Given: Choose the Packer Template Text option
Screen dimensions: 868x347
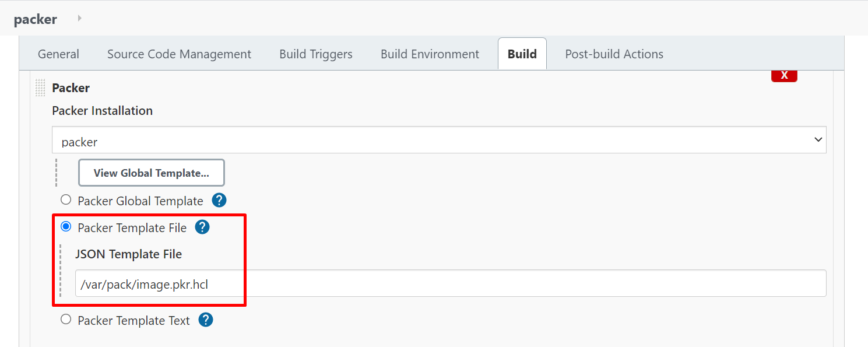Looking at the screenshot, I should tap(66, 319).
